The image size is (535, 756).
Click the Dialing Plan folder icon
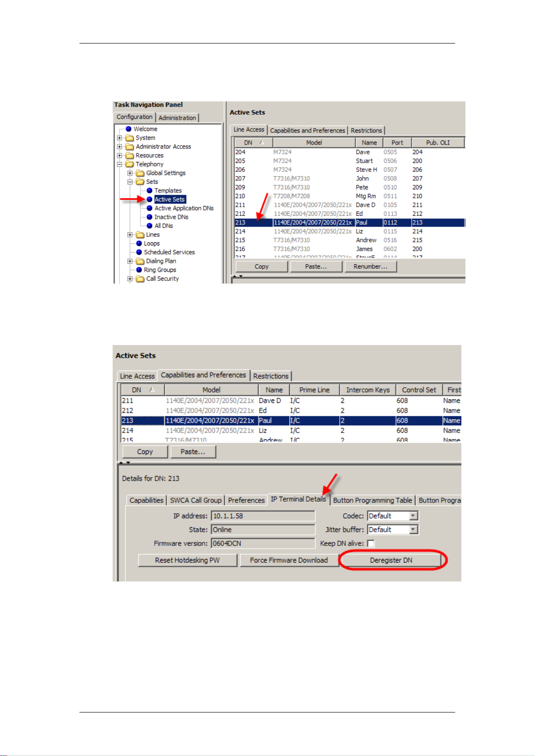[x=140, y=261]
